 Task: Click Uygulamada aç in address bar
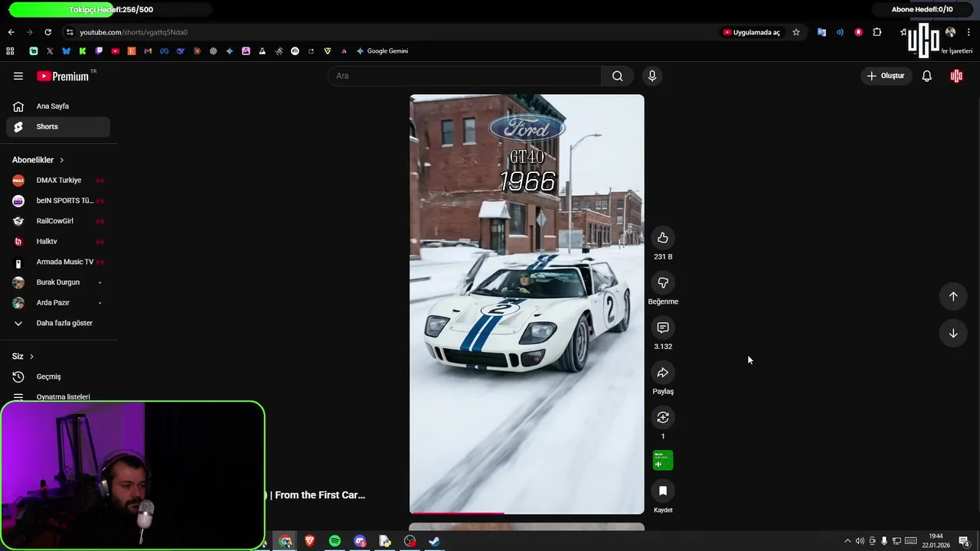(x=752, y=32)
